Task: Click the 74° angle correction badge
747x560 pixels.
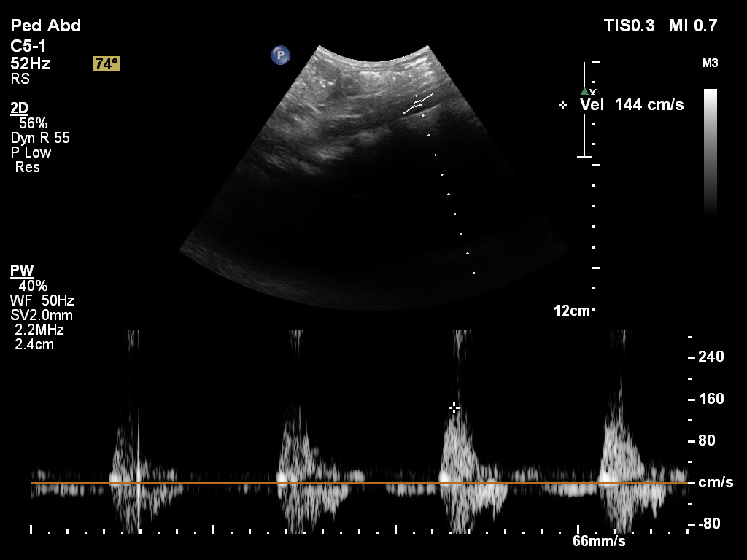Action: [106, 64]
